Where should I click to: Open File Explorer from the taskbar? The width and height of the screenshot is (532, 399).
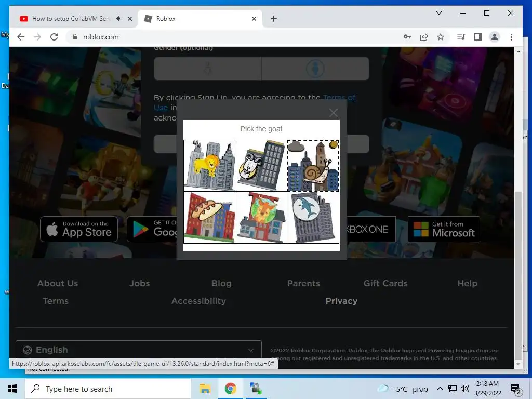tap(205, 389)
